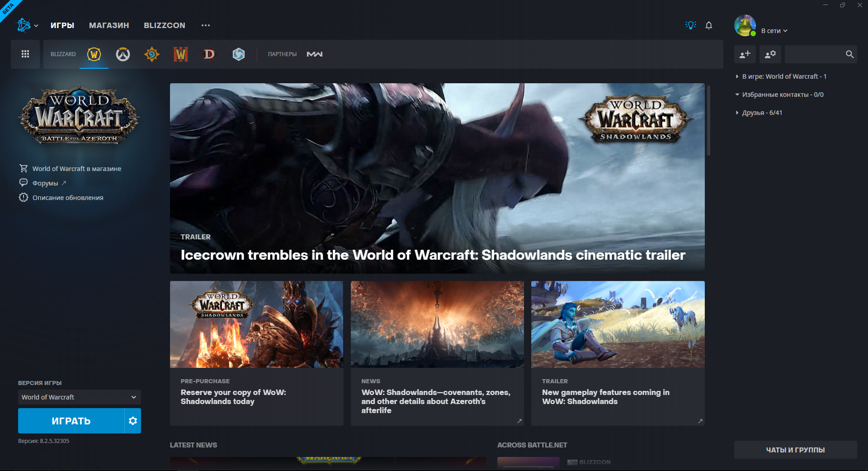The height and width of the screenshot is (471, 868).
Task: Select the World of Warcraft game icon
Action: point(94,54)
